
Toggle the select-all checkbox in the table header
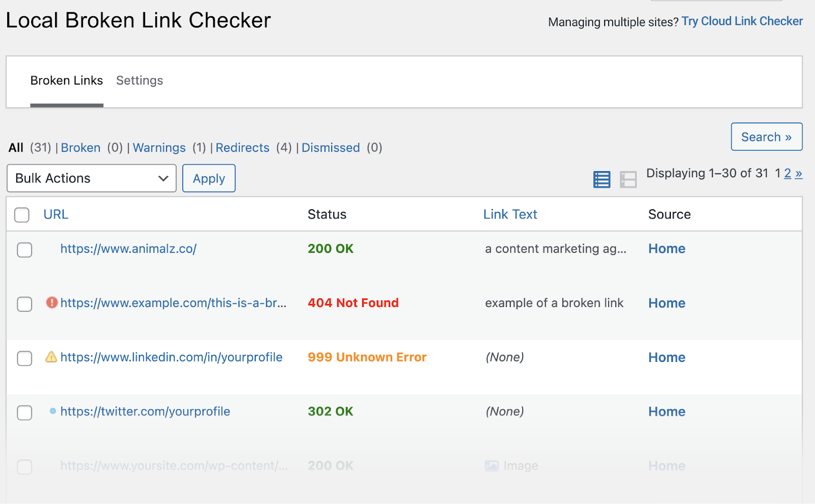21,214
